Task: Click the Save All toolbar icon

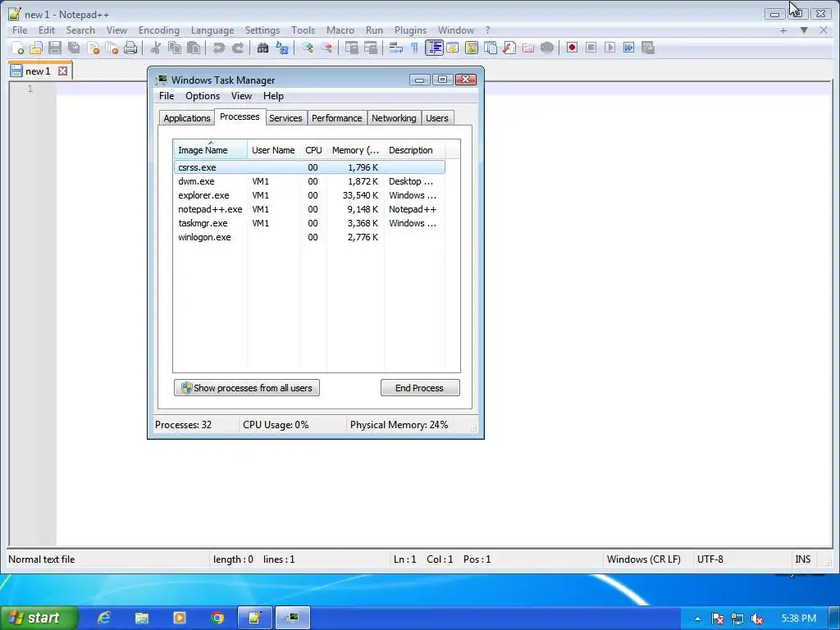Action: [x=74, y=48]
